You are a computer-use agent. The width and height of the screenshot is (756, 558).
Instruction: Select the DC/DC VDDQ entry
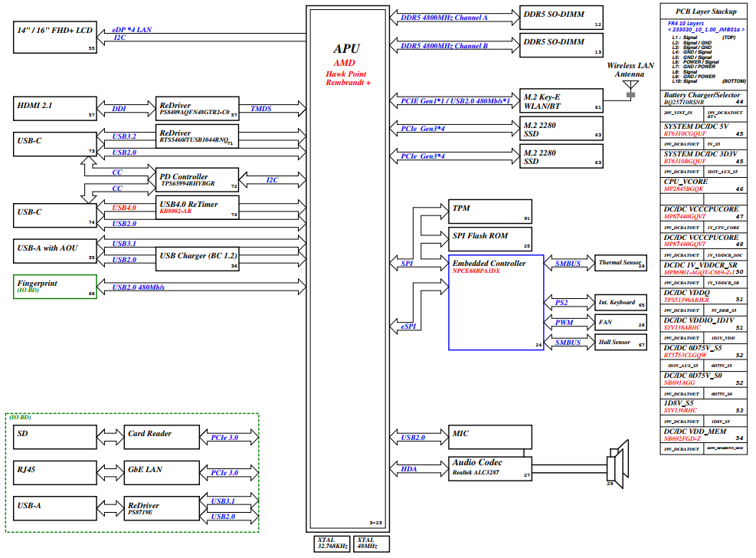point(703,296)
